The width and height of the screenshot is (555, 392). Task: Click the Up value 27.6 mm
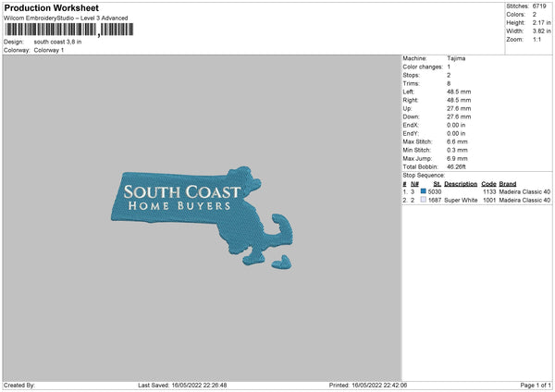coord(459,108)
